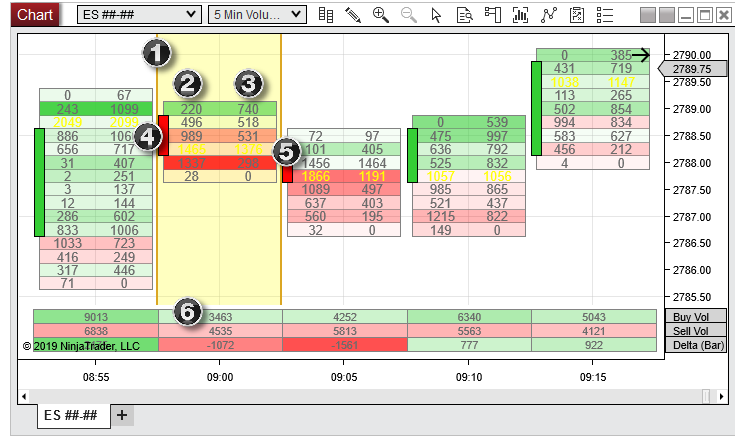Screen dimensions: 735x440
Task: Click the 1215 red volume cell
Action: pyautogui.click(x=441, y=216)
